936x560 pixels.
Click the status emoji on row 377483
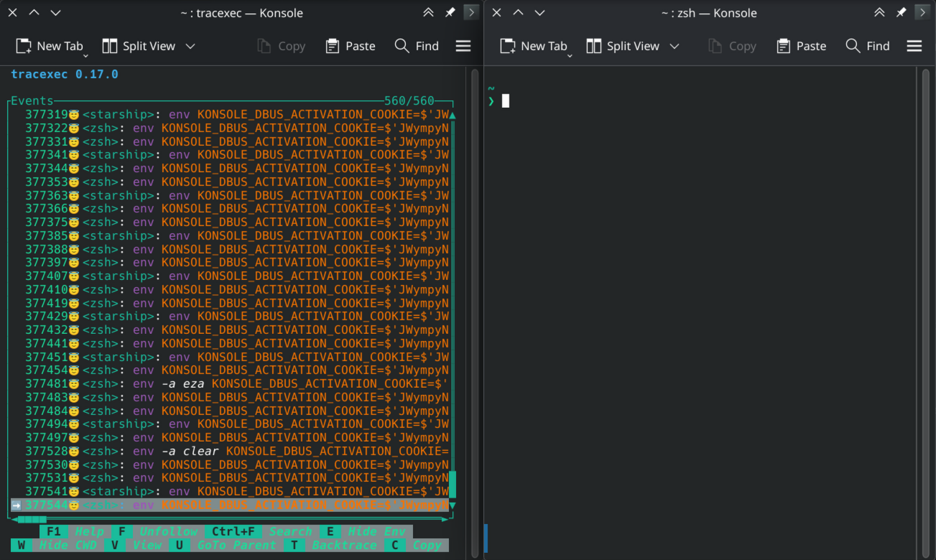point(74,398)
